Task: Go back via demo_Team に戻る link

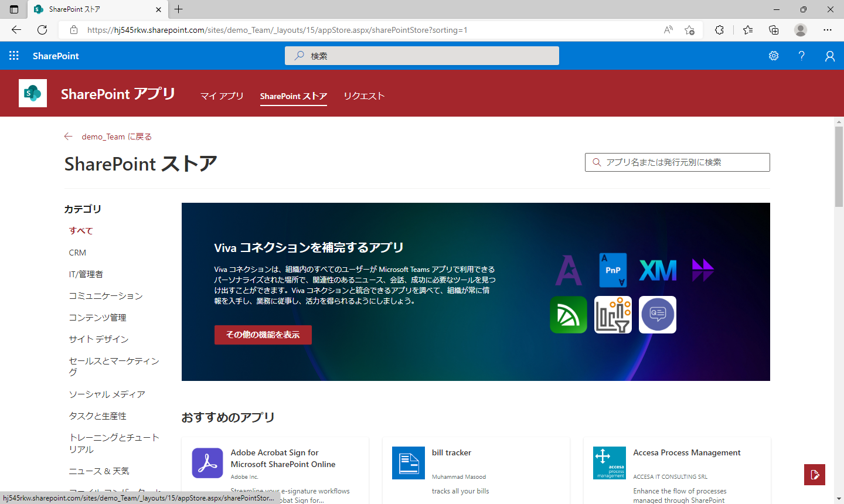Action: coord(117,137)
